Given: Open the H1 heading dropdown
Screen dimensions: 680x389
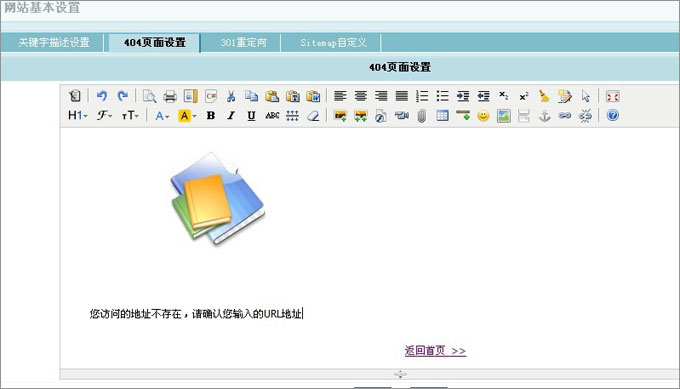Looking at the screenshot, I should (x=78, y=115).
